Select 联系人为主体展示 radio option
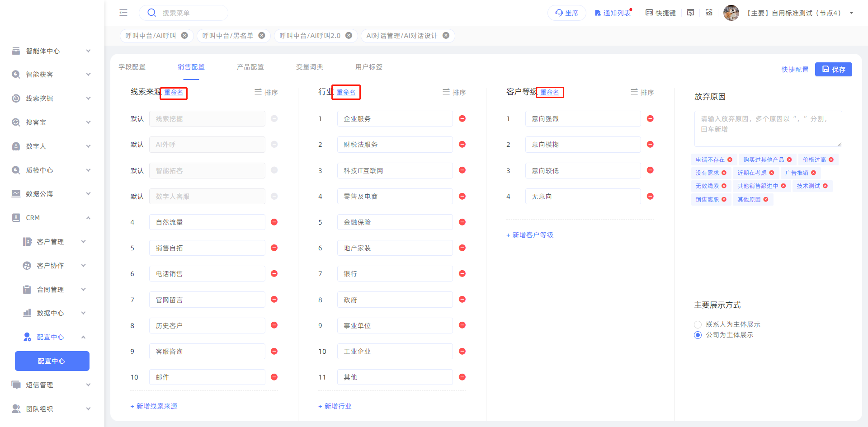Viewport: 868px width, 427px height. point(698,324)
